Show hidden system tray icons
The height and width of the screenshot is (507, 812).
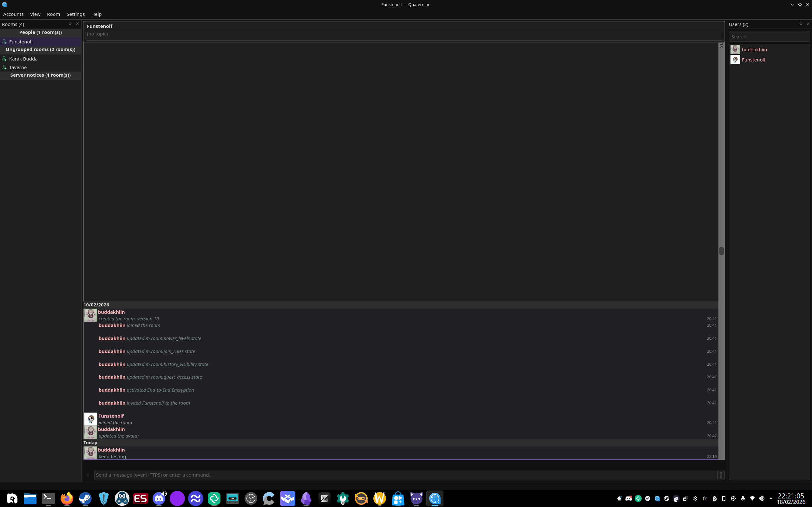(770, 499)
